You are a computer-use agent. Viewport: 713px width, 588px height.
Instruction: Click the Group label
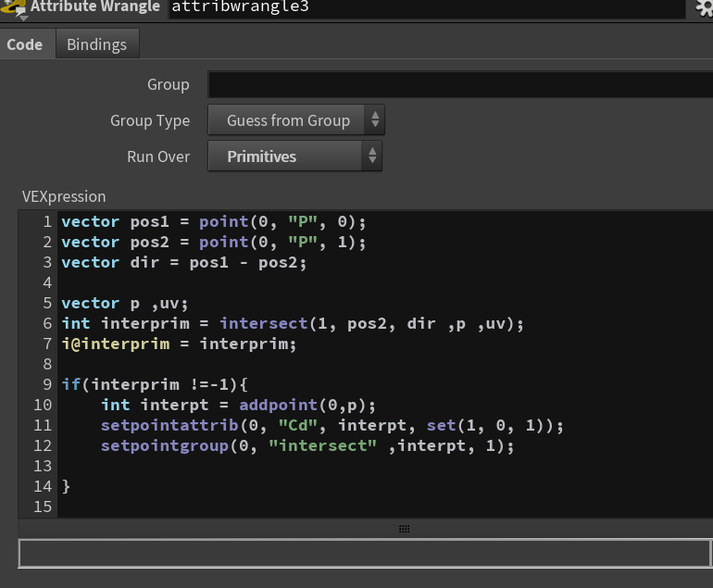pos(169,84)
